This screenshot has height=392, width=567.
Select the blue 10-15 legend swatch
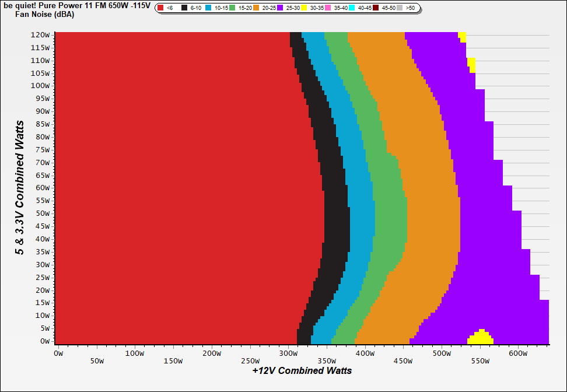(x=209, y=8)
